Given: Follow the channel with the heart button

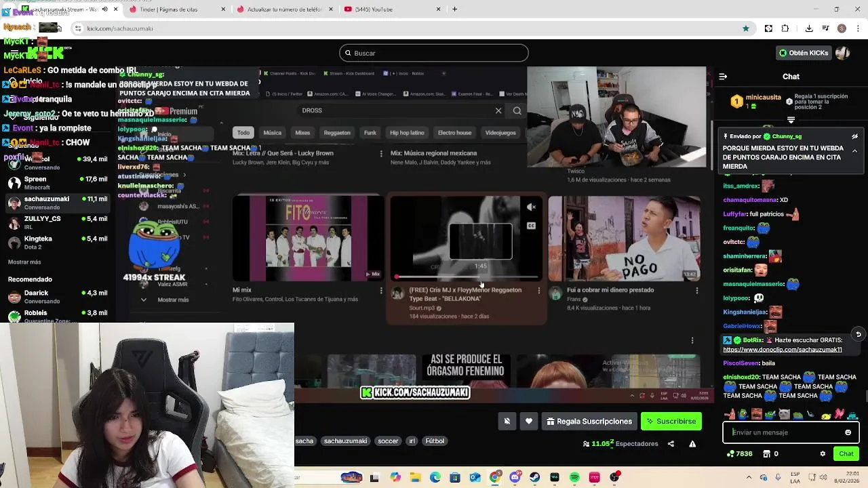Looking at the screenshot, I should pos(529,422).
